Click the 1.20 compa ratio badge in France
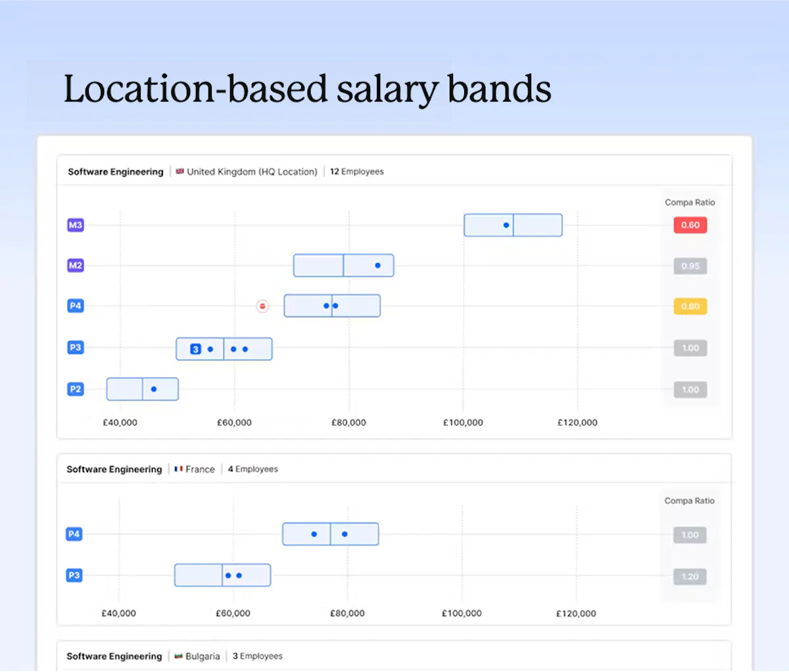789x672 pixels. coord(690,577)
